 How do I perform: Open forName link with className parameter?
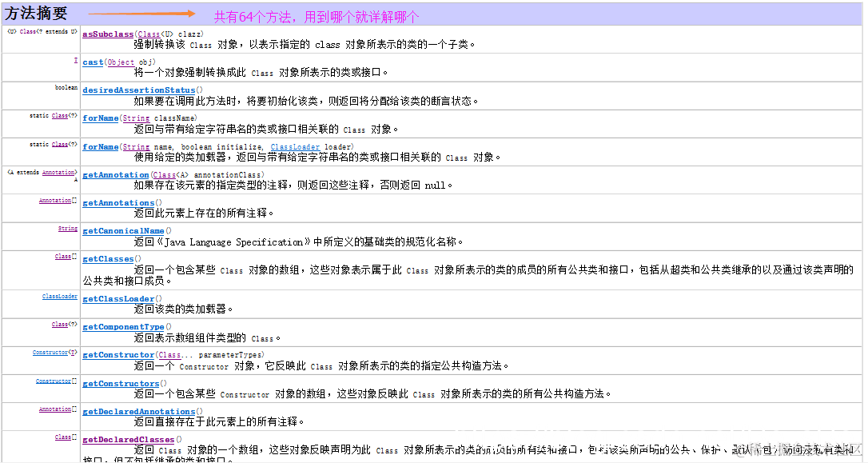(100, 118)
